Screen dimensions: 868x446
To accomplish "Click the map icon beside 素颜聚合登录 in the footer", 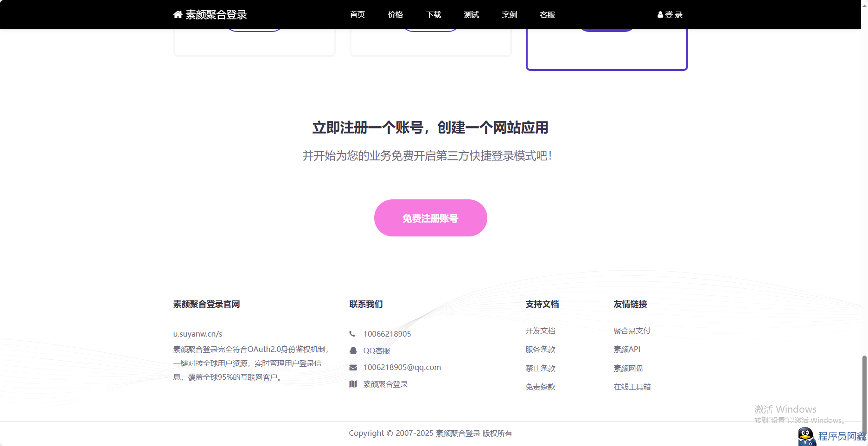I will point(353,384).
